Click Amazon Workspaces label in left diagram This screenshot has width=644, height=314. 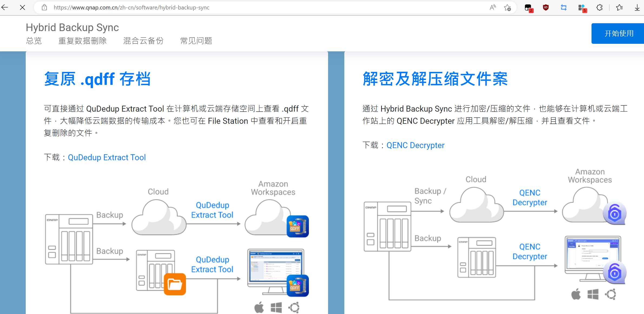pyautogui.click(x=273, y=188)
